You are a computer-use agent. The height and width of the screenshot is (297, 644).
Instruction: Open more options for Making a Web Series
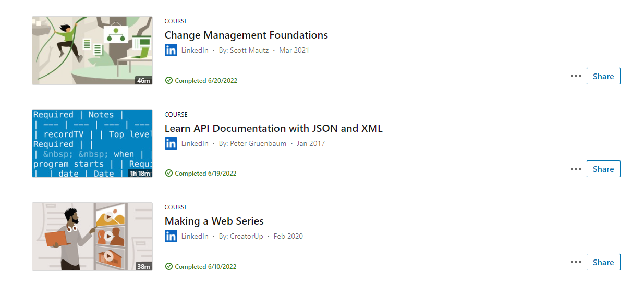point(576,262)
